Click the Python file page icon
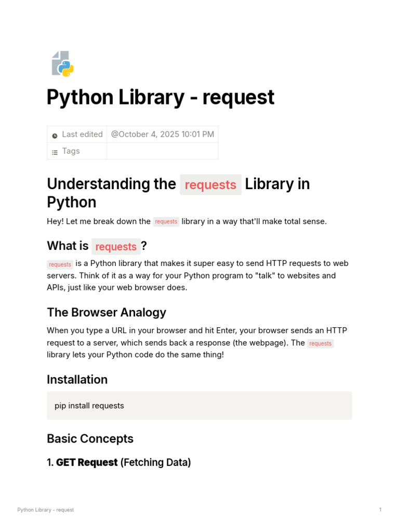The width and height of the screenshot is (399, 532). 63,64
